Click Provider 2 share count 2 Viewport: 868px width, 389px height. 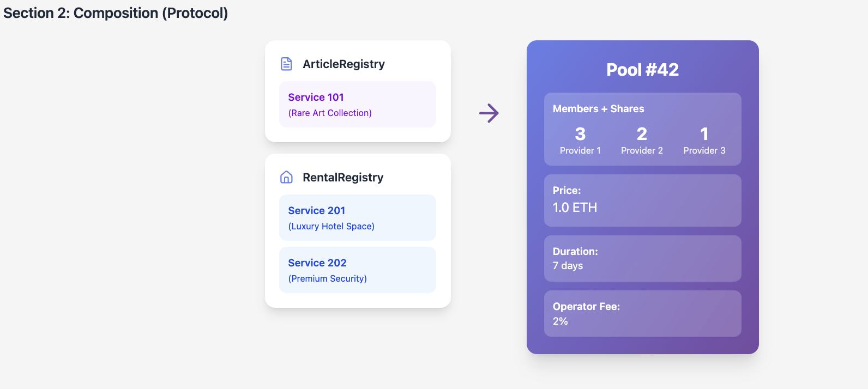pos(642,134)
